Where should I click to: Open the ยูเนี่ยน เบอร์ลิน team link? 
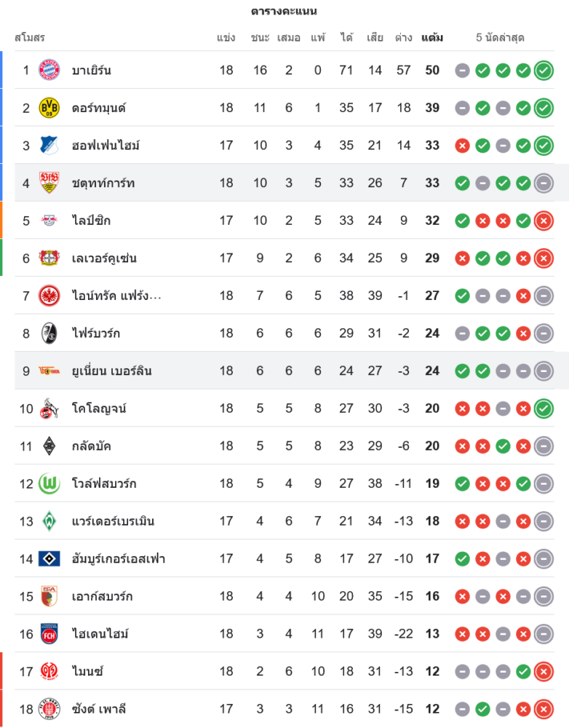(x=111, y=371)
